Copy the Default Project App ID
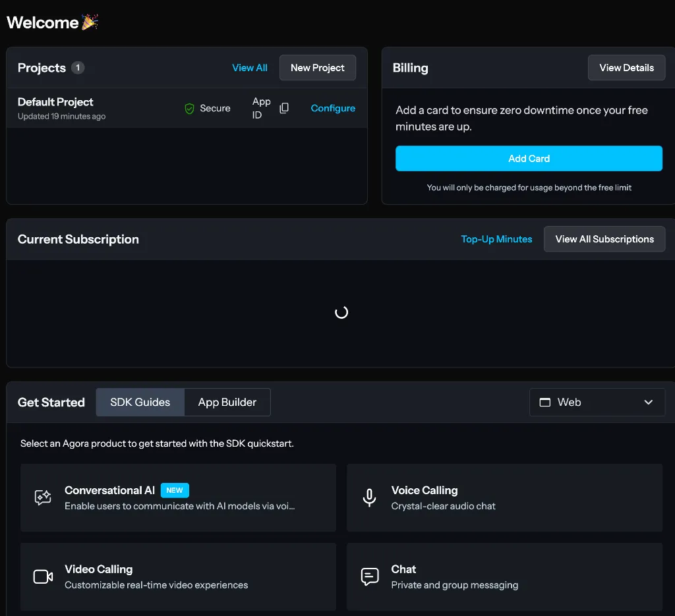Screen dimensions: 675x616 [284, 108]
